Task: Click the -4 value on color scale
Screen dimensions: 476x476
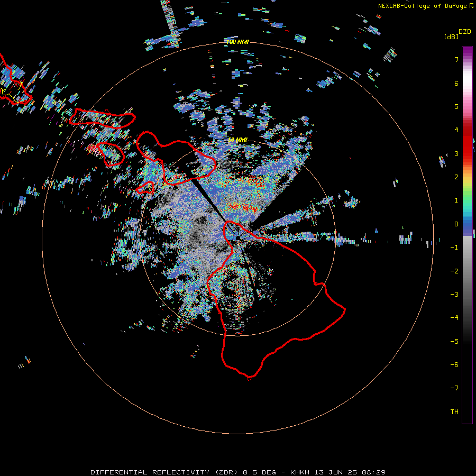Action: (454, 318)
